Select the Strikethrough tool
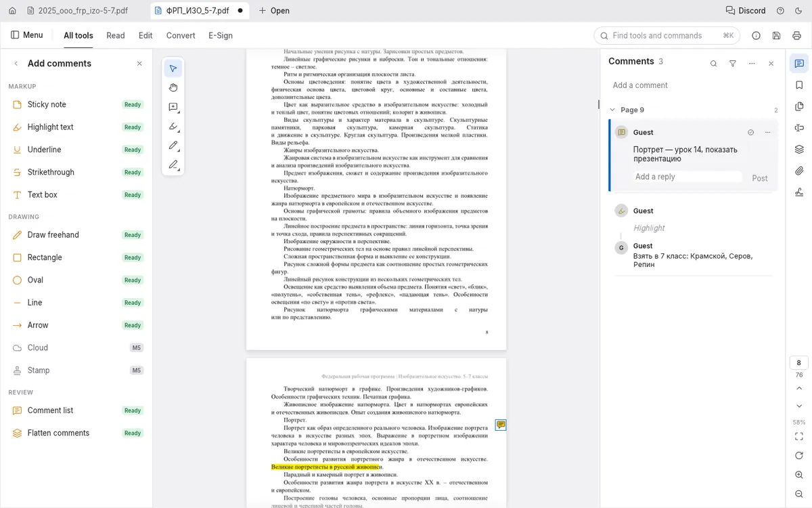This screenshot has height=508, width=812. pyautogui.click(x=77, y=172)
